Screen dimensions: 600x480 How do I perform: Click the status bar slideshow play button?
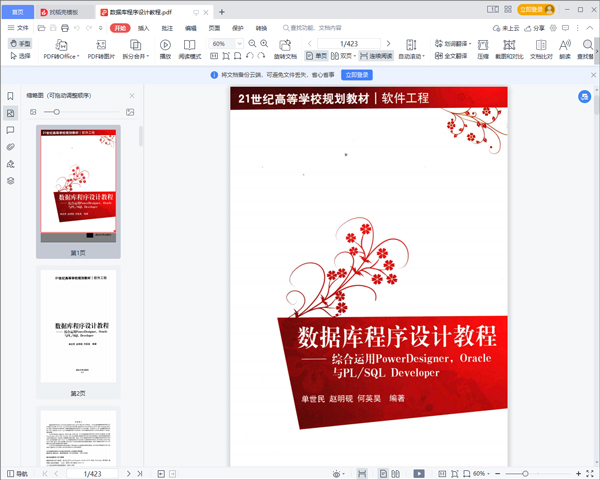point(419,474)
